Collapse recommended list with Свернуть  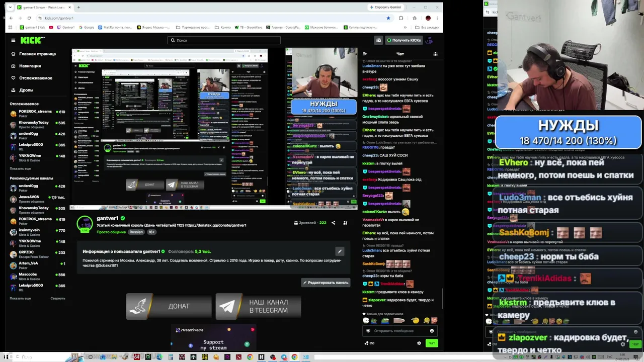coord(58,298)
